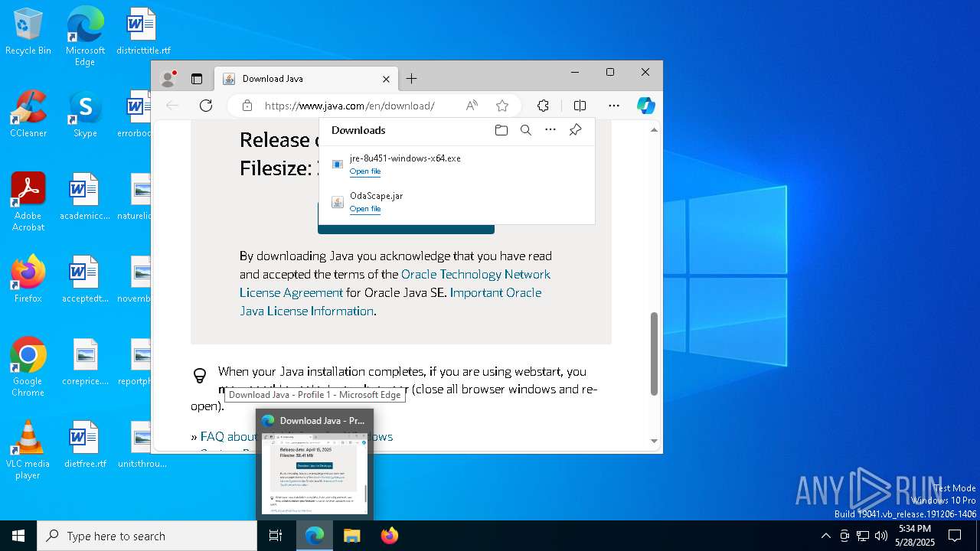
Task: Select districttitle.rtf desktop file
Action: point(143,31)
